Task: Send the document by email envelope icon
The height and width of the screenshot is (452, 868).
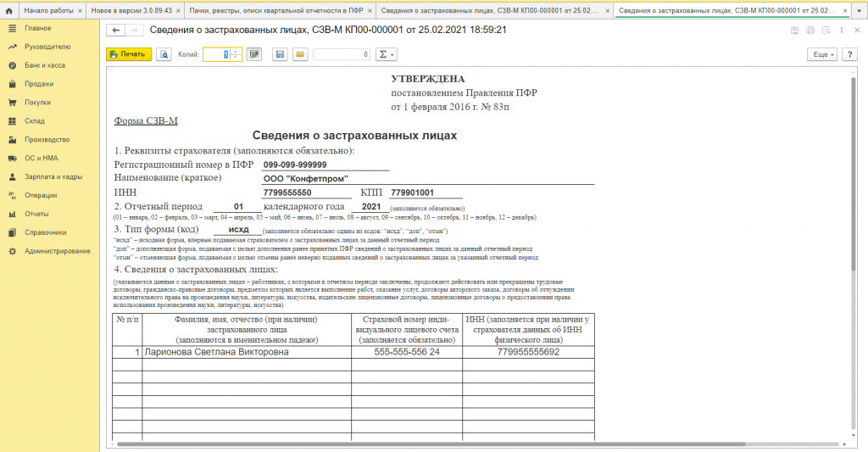Action: pyautogui.click(x=299, y=54)
